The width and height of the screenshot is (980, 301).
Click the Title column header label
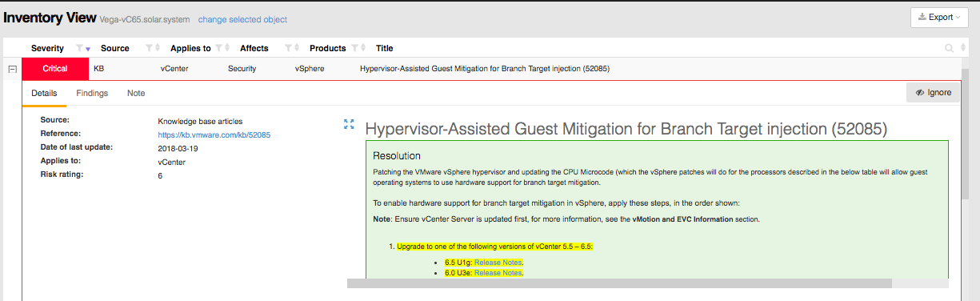385,49
